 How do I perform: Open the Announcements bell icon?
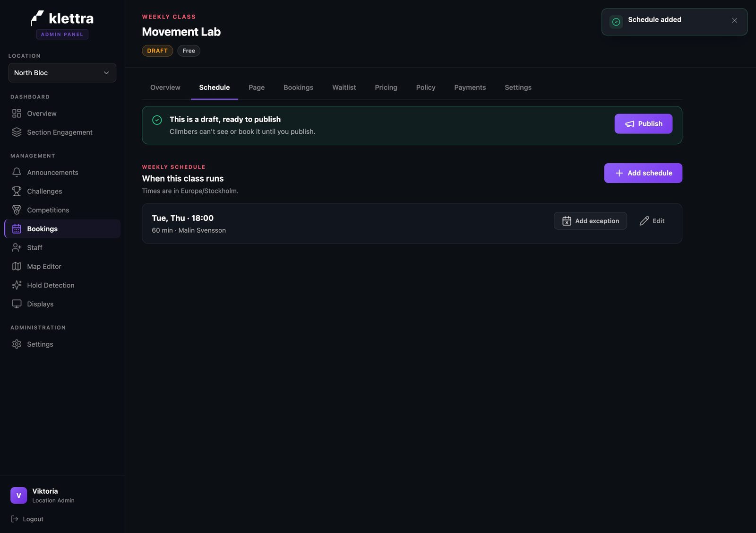(x=17, y=172)
